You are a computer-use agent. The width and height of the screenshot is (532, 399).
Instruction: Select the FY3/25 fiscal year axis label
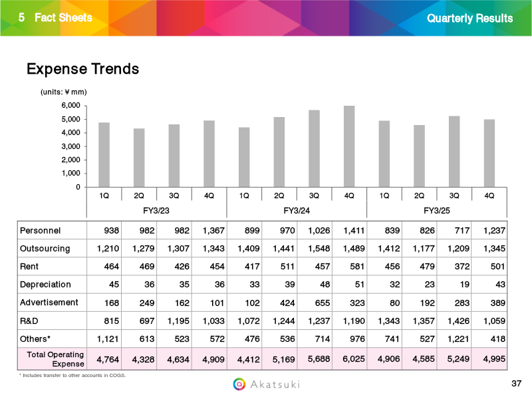(x=437, y=210)
